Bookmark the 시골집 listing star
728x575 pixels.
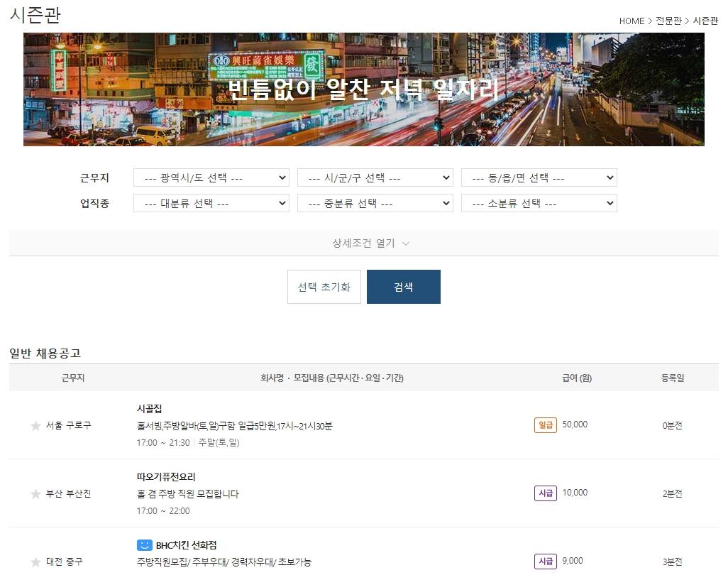point(35,426)
